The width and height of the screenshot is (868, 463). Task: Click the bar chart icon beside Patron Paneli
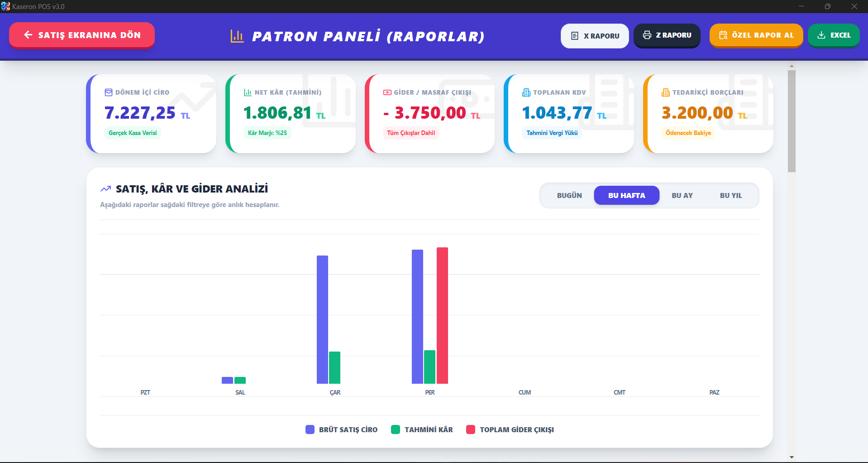pos(237,36)
